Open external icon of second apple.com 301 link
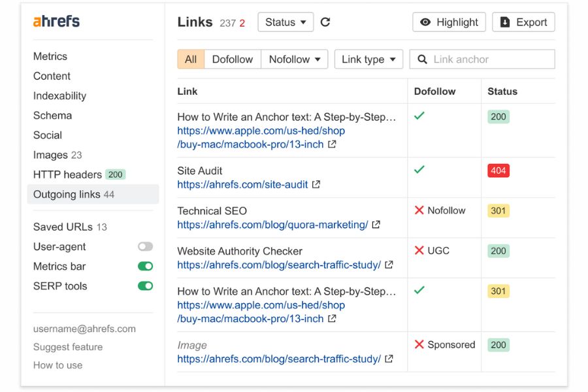This screenshot has height=392, width=588. [x=332, y=318]
